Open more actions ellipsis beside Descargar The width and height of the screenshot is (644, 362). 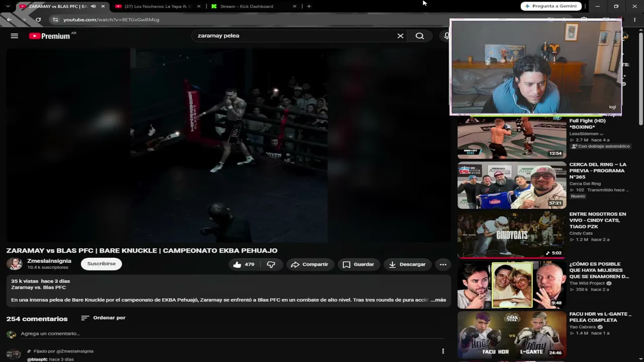click(443, 264)
